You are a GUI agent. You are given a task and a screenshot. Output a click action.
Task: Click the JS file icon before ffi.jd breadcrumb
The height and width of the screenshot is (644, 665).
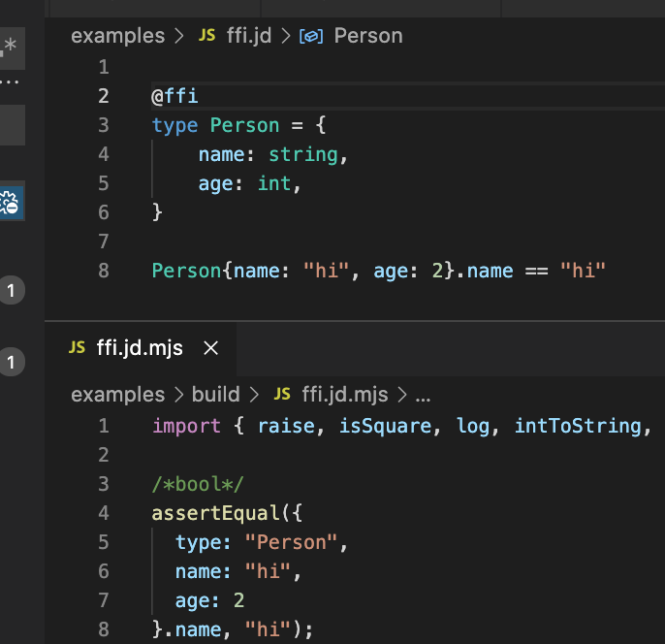click(207, 35)
